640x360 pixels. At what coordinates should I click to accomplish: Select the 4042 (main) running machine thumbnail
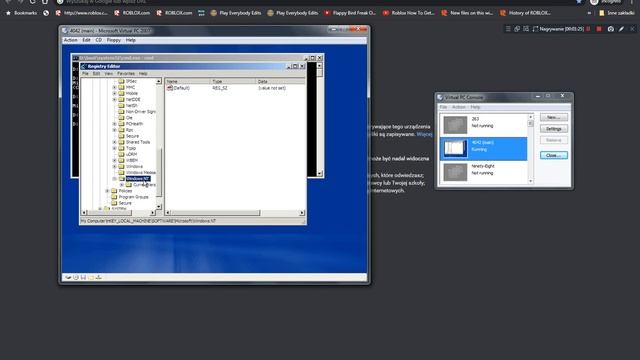[455, 149]
